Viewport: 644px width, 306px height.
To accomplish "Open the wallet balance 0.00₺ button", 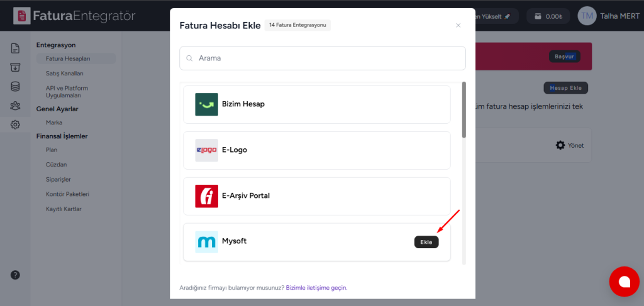I will coord(548,16).
